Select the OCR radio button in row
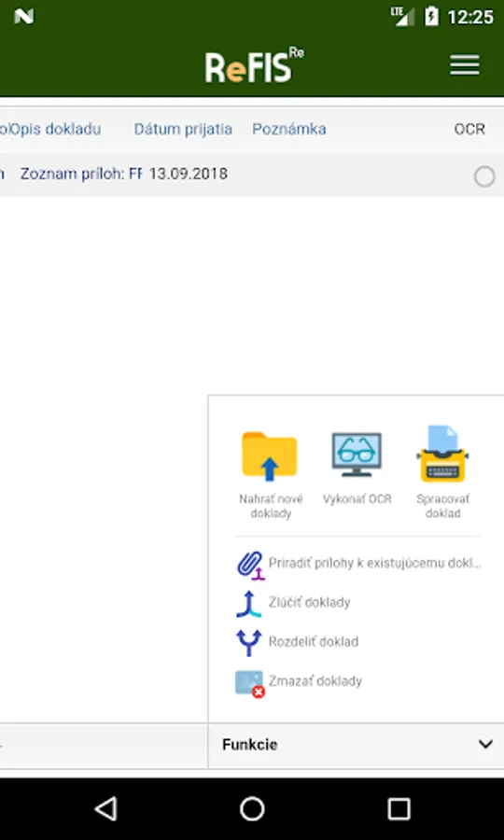 click(x=484, y=176)
